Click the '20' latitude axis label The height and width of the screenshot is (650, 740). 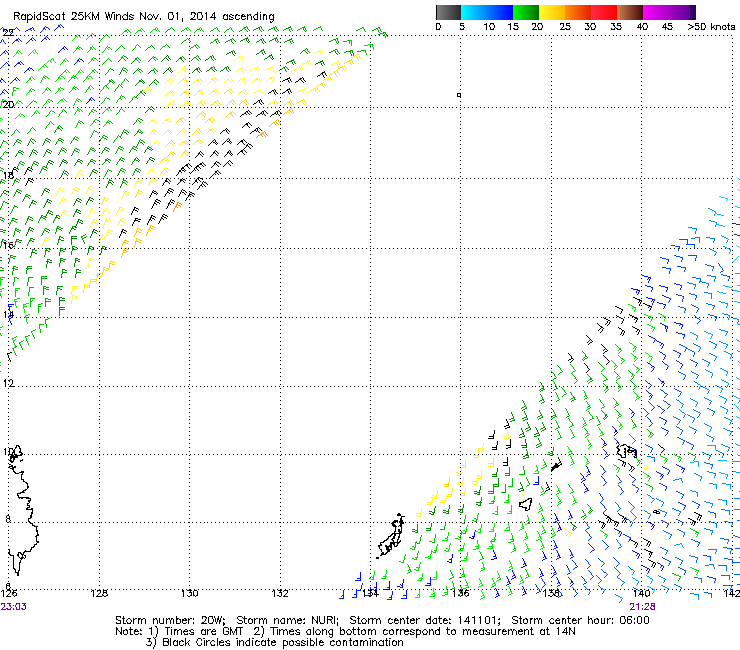[x=8, y=104]
